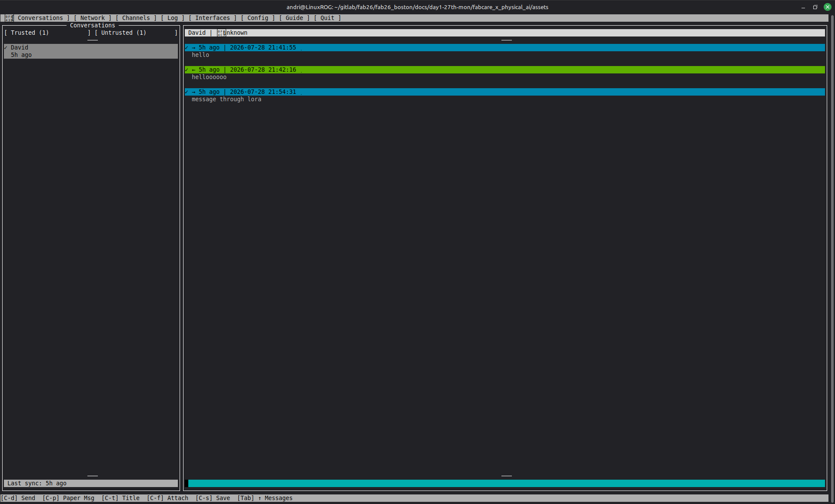The width and height of the screenshot is (835, 504).
Task: Select the 21:41:55 message header
Action: point(505,48)
